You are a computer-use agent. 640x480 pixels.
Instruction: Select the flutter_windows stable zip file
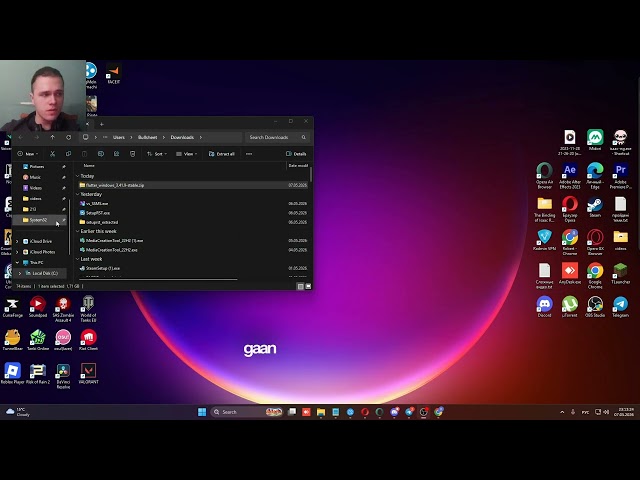(x=193, y=185)
